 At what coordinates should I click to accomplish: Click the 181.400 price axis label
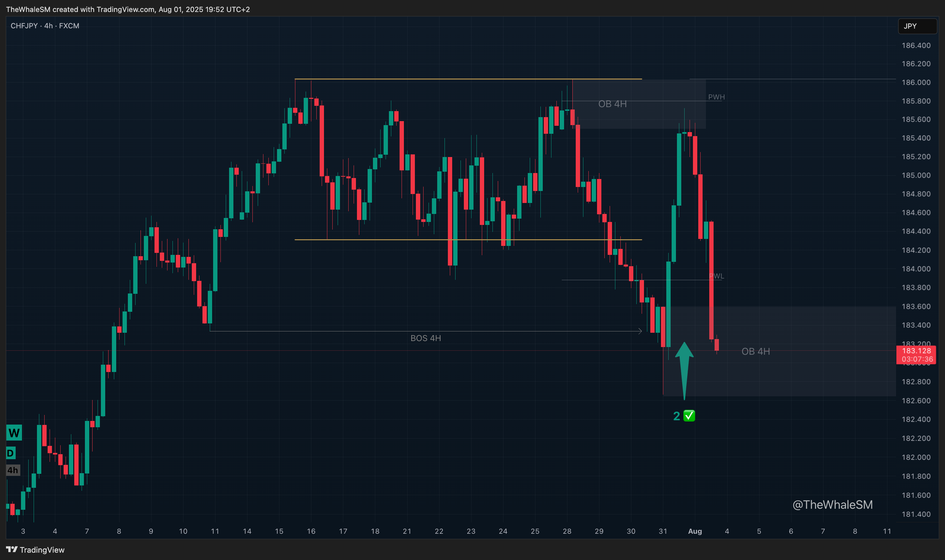pyautogui.click(x=916, y=514)
